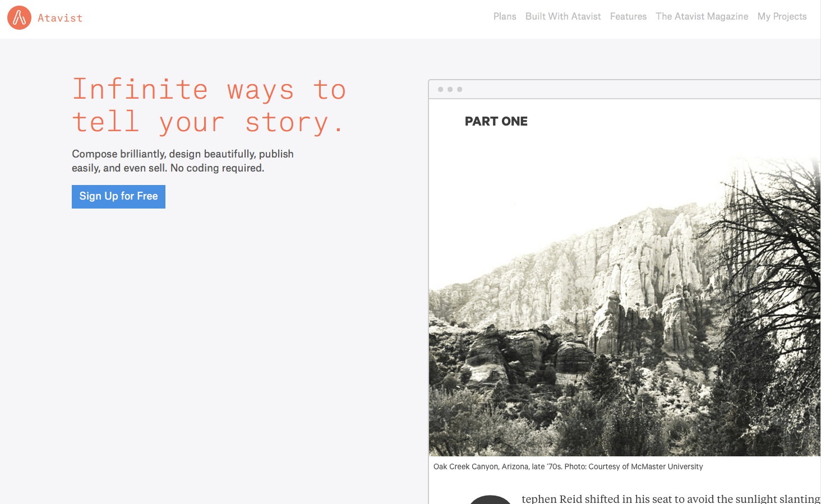Click the Atavist brand name text
The width and height of the screenshot is (821, 504).
click(x=60, y=18)
